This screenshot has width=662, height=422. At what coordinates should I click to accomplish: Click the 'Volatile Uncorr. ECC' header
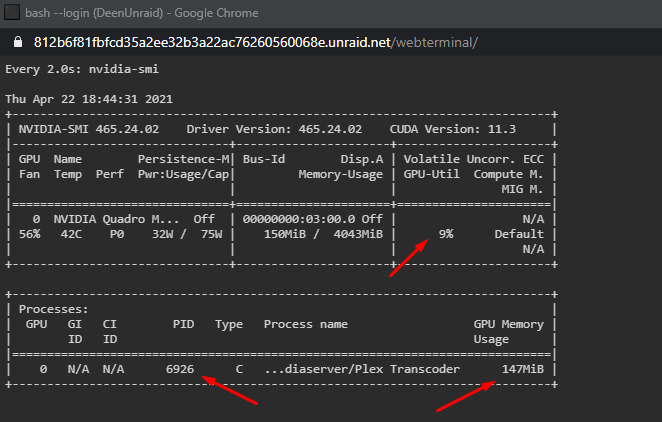tap(474, 159)
